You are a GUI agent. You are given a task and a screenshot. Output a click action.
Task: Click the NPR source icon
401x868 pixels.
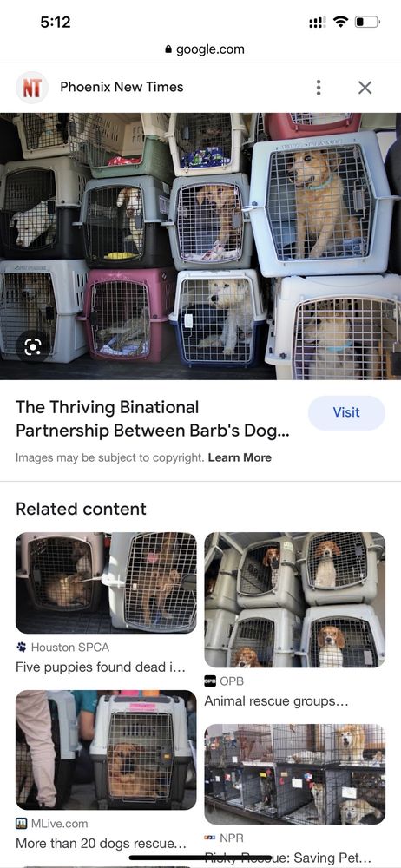tap(210, 838)
